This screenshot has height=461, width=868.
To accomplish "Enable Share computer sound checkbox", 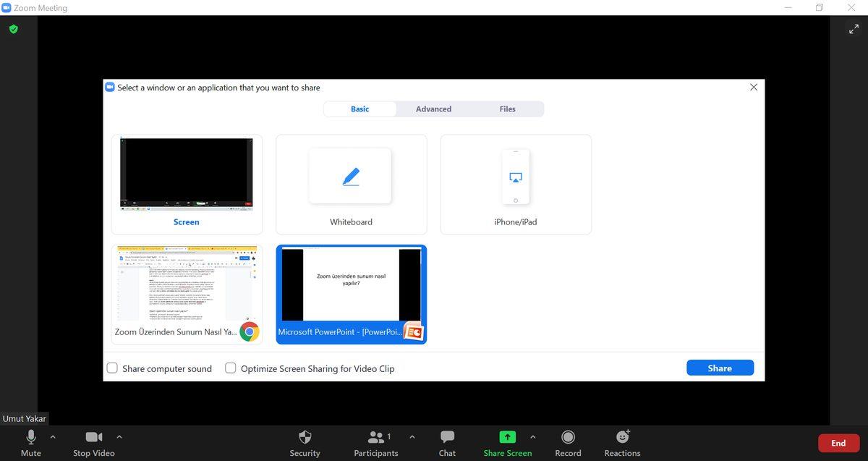I will (x=112, y=368).
